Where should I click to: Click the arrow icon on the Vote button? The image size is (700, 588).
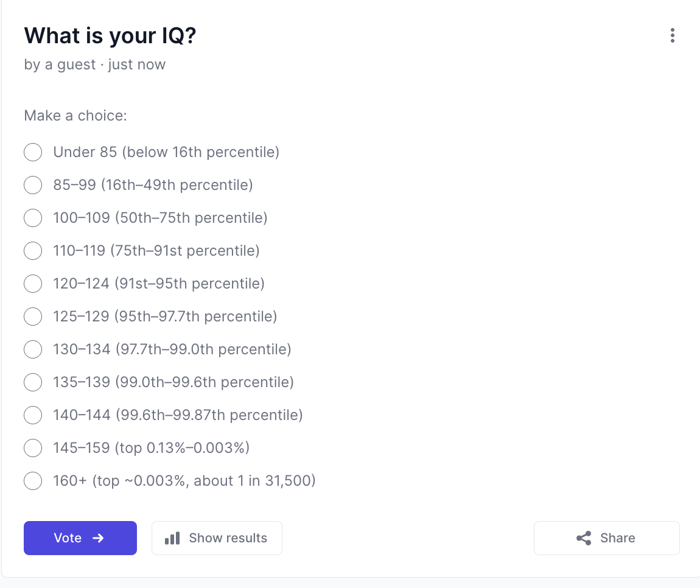(x=98, y=538)
